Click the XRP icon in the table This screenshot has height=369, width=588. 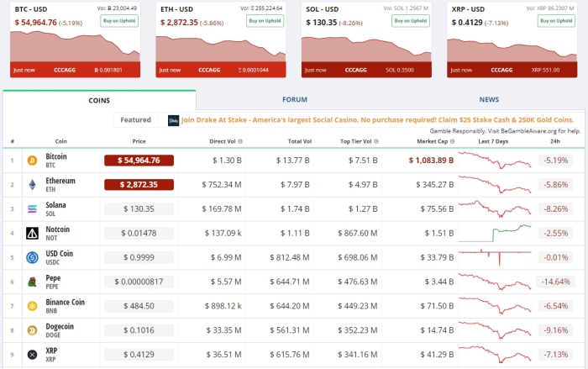click(33, 355)
